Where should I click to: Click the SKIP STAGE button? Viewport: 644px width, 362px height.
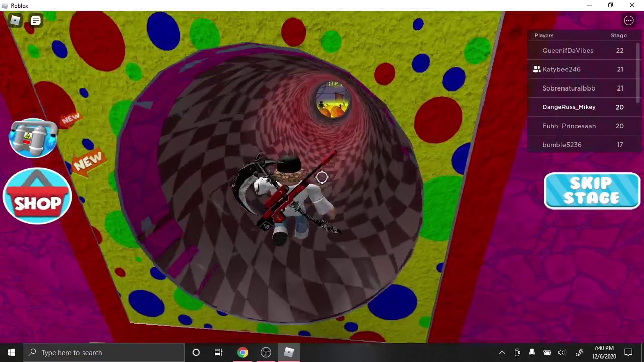[x=592, y=191]
